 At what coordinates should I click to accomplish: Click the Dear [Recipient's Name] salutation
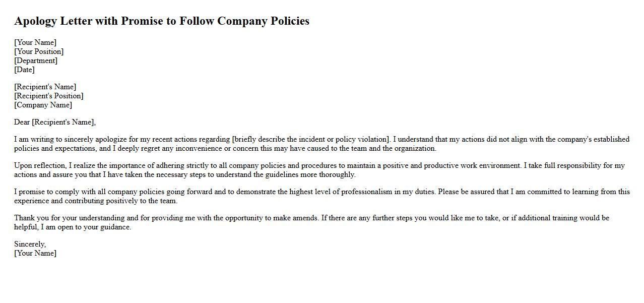[54, 122]
